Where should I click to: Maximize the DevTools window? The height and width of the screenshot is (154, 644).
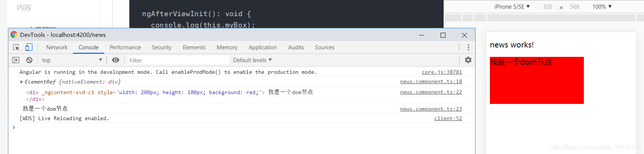(x=443, y=35)
